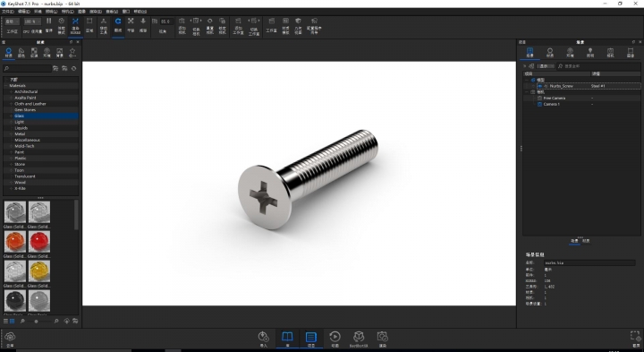
Task: Adjust the thumbnail size slider in library
Action: click(x=36, y=322)
